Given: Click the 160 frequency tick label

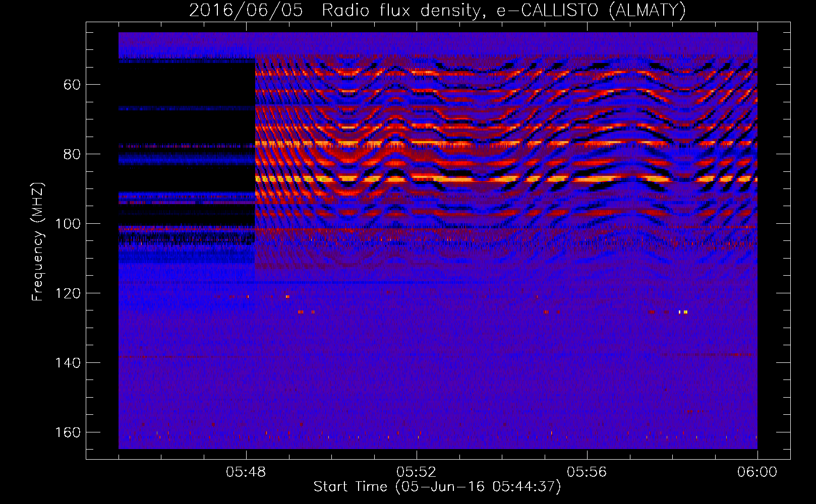Looking at the screenshot, I should (x=68, y=432).
